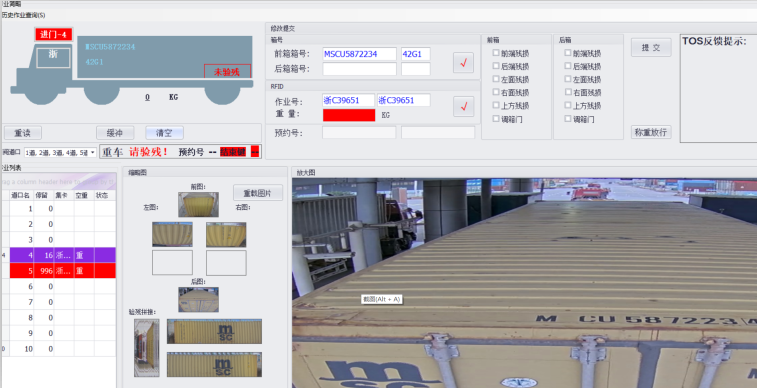This screenshot has width=757, height=388.
Task: Open the rear view container thumbnail
Action: [198, 299]
